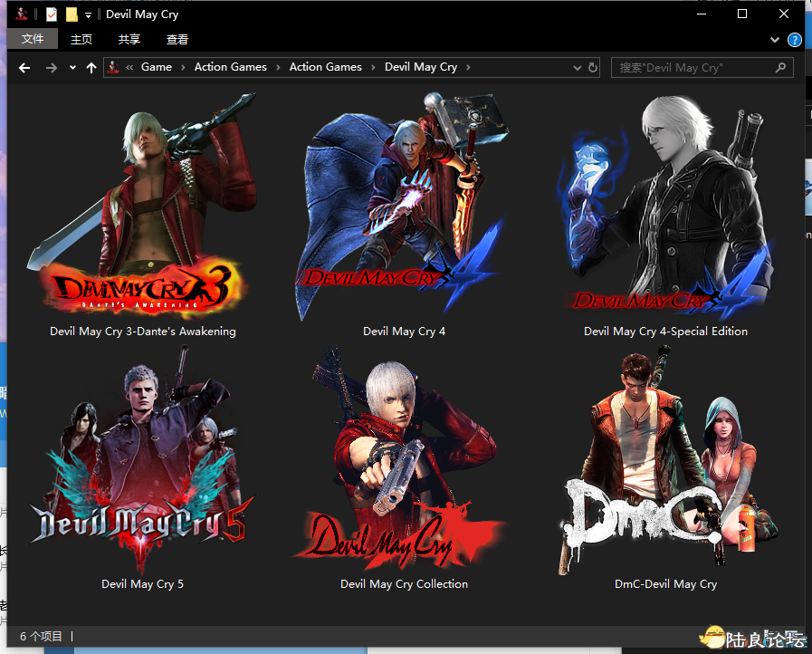Image resolution: width=812 pixels, height=654 pixels.
Task: Open the address bar history dropdown
Action: pyautogui.click(x=578, y=68)
